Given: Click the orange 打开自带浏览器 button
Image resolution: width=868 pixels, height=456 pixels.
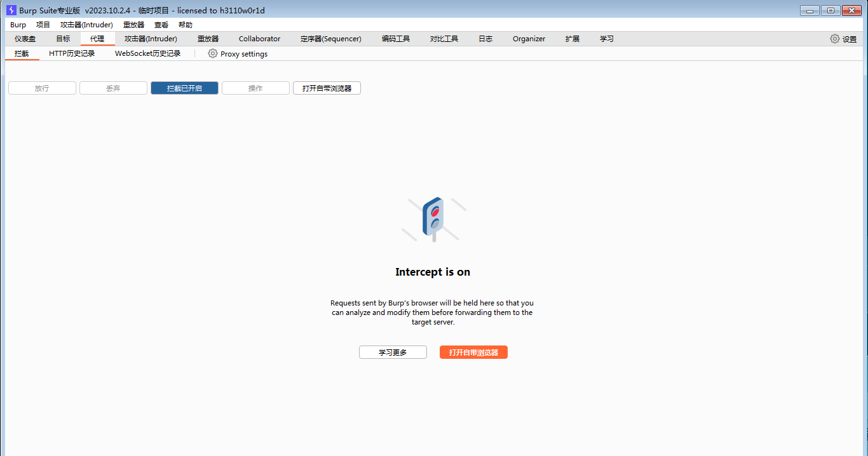Looking at the screenshot, I should 473,352.
